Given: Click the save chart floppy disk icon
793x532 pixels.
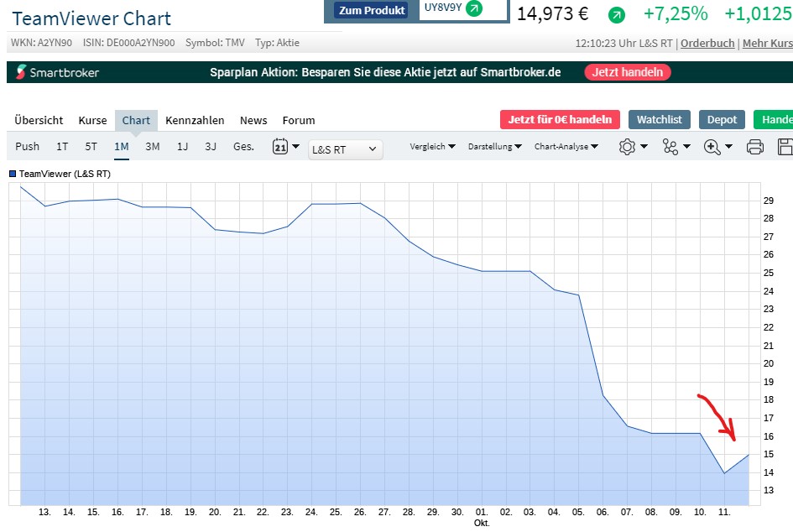Looking at the screenshot, I should coord(785,148).
